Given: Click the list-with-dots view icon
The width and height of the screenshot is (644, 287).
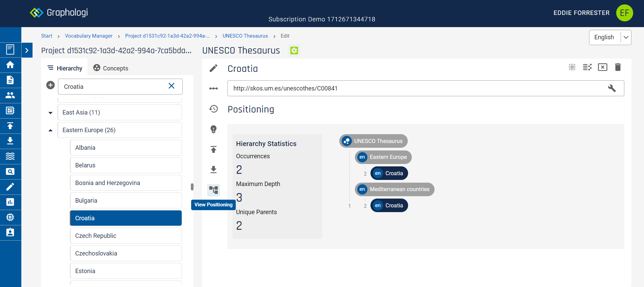Looking at the screenshot, I should [x=587, y=67].
